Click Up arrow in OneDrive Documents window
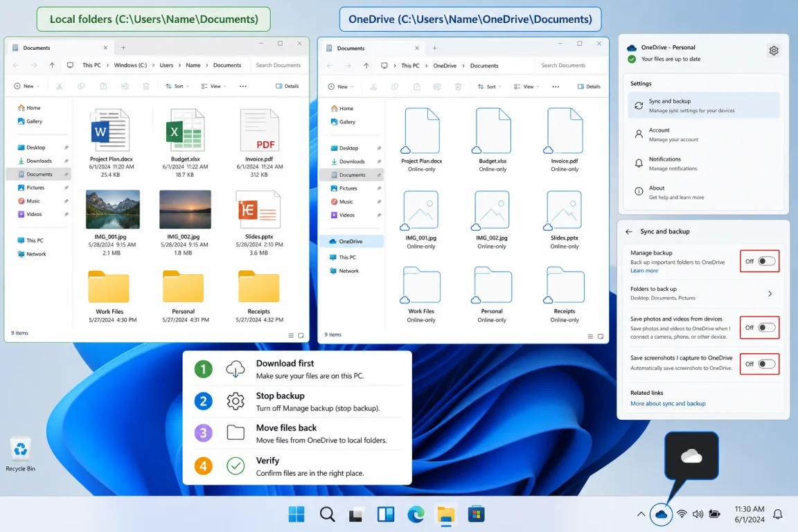 (366, 66)
